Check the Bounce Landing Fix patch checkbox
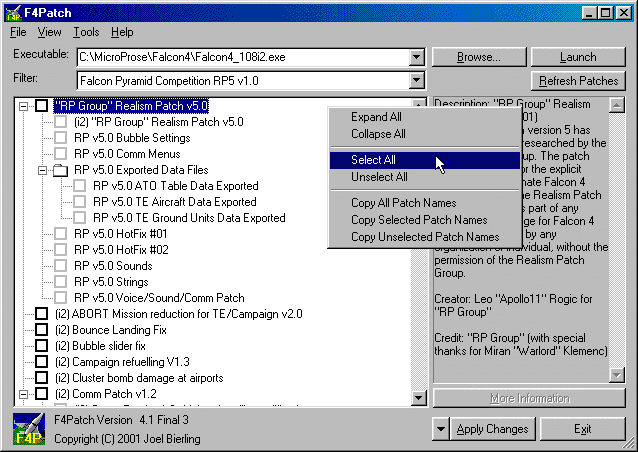The width and height of the screenshot is (638, 452). click(42, 329)
